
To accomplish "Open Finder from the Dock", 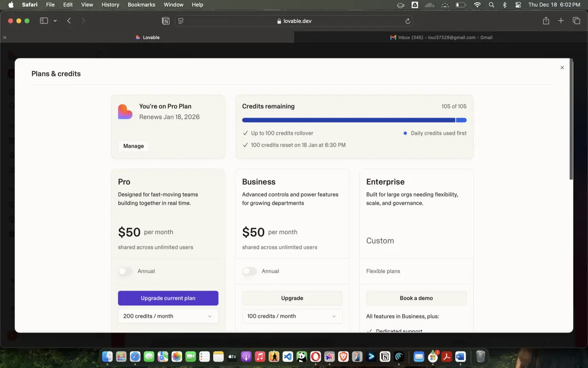I will (x=107, y=356).
